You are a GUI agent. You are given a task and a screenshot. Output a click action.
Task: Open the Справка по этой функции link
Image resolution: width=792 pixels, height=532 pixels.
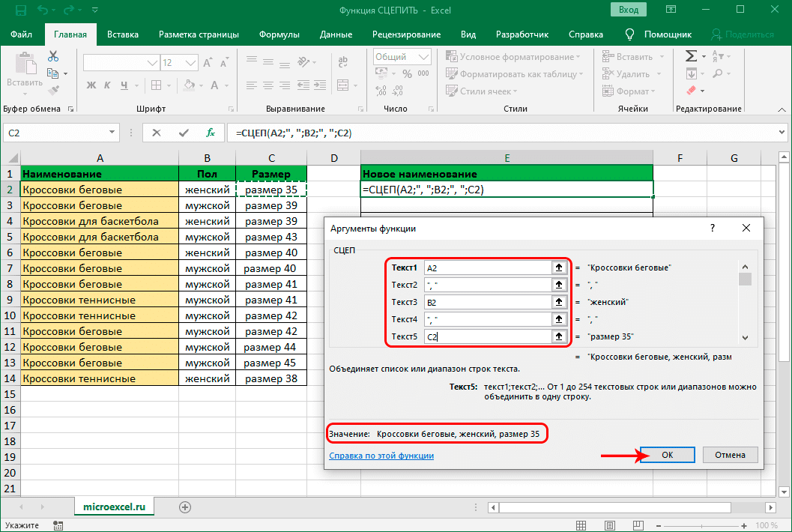(381, 456)
